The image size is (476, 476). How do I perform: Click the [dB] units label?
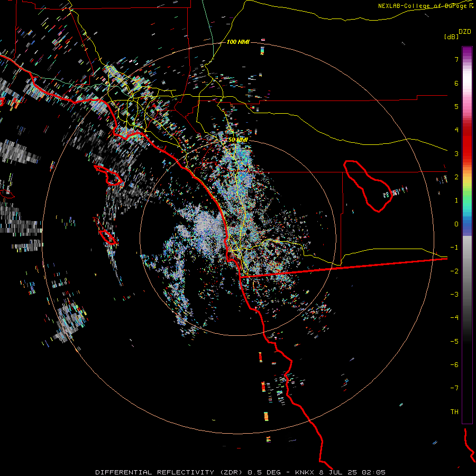[451, 36]
